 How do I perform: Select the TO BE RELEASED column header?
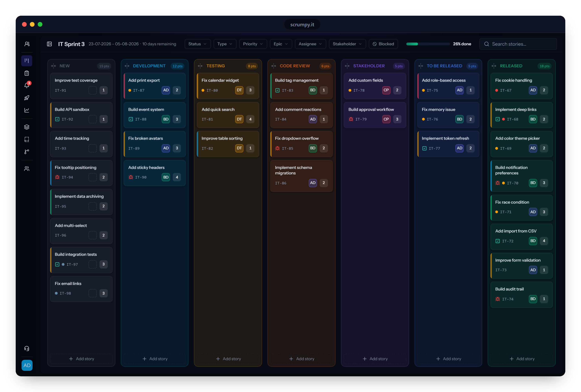coord(444,66)
